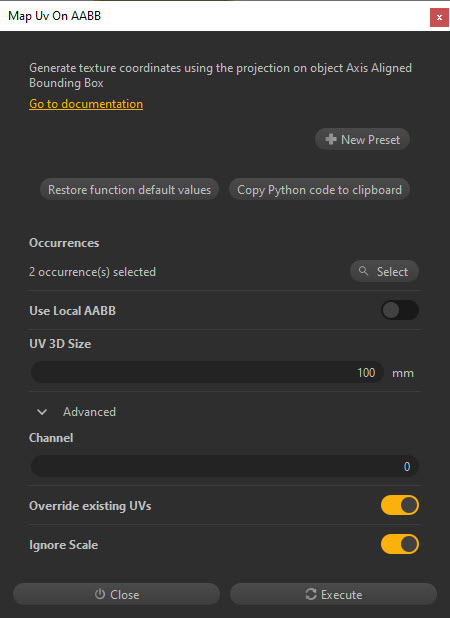Click the mm unit label
Viewport: 450px width, 618px height.
click(403, 373)
